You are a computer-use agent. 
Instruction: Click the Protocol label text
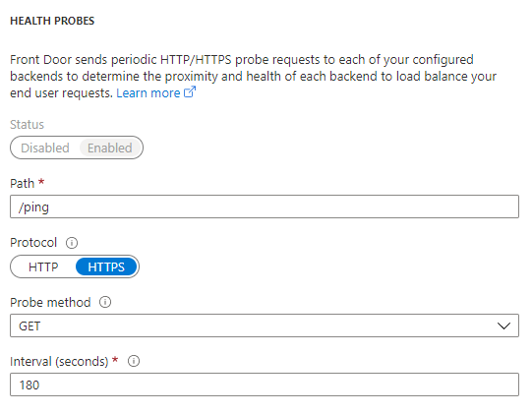[33, 243]
